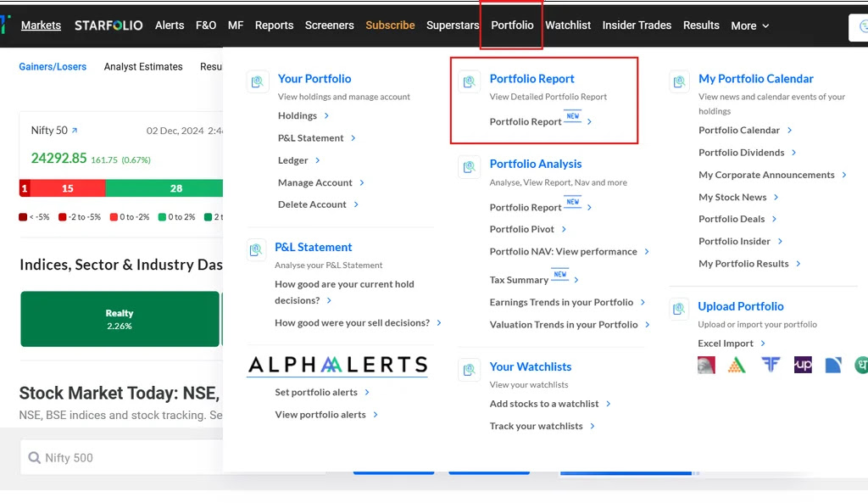Click the search magnifier icon beside Nifty 500
The height and width of the screenshot is (503, 868).
34,457
